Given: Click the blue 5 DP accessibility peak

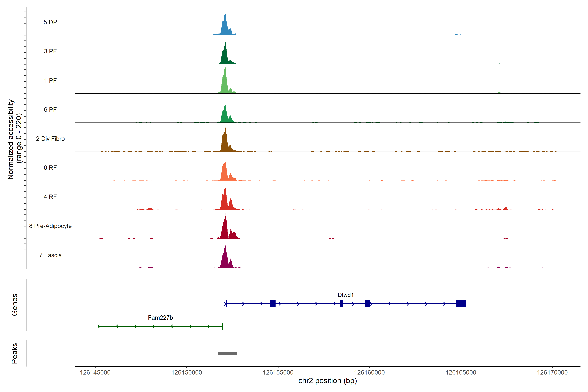Looking at the screenshot, I should 225,27.
